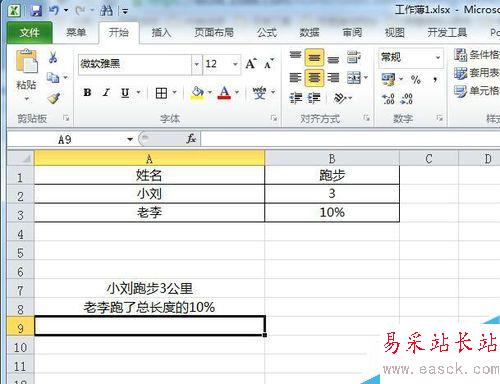This screenshot has height=384, width=500.
Task: Click the Name Box showing A9
Action: 65,139
